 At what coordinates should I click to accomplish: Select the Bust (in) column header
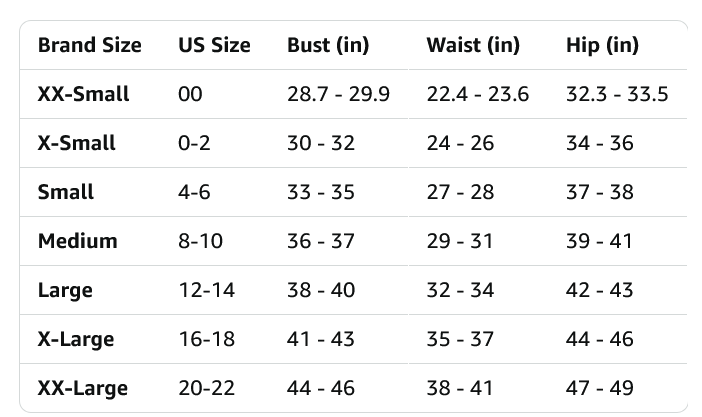pyautogui.click(x=328, y=45)
